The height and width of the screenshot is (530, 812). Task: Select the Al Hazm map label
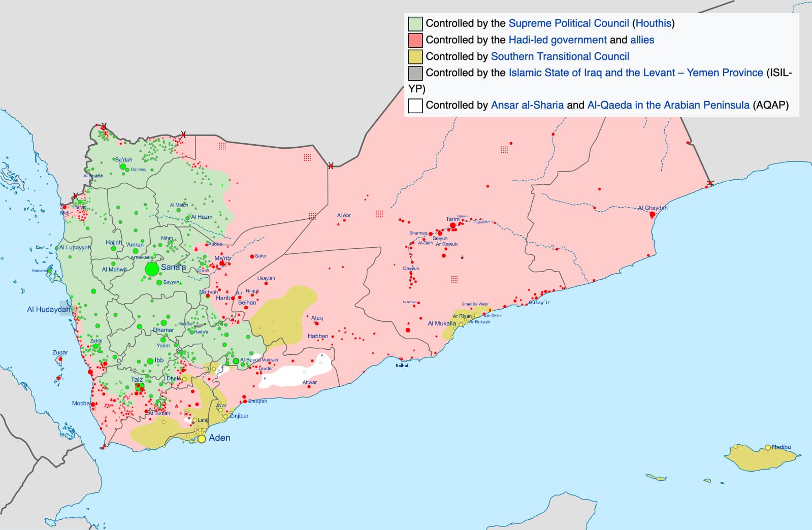point(202,217)
